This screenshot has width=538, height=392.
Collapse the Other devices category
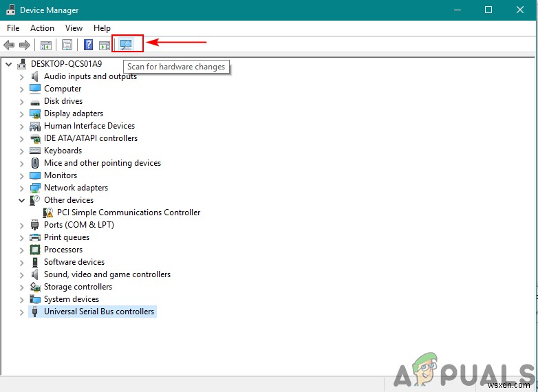(21, 200)
